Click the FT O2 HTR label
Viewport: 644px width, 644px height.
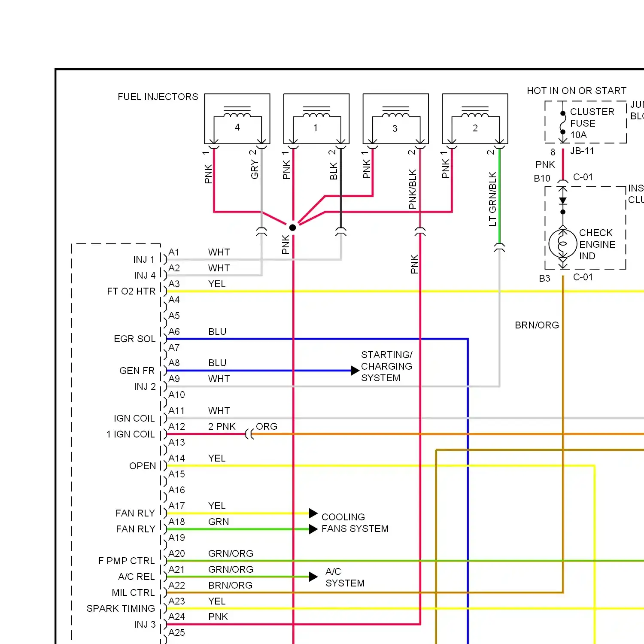[131, 292]
